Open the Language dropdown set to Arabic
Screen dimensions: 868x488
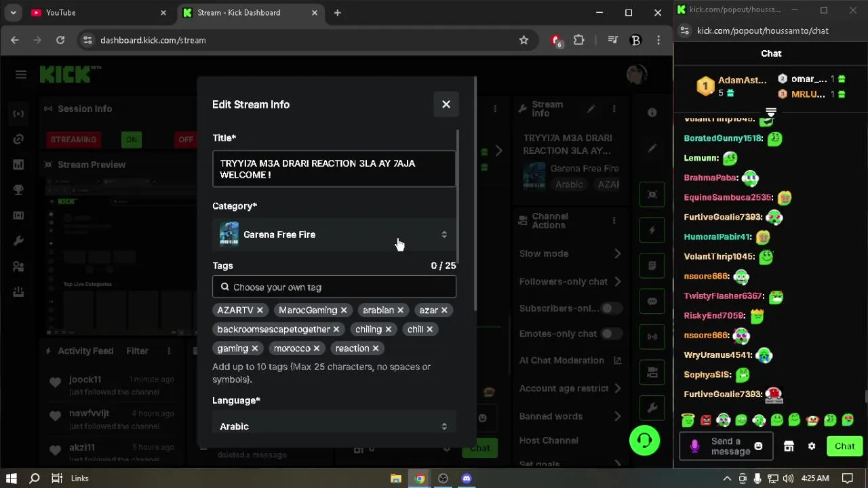click(334, 426)
